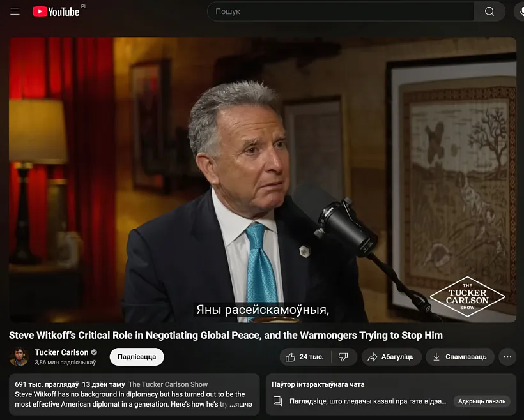Like the video with 24 тыс. thumbs-up
Image resolution: width=524 pixels, height=420 pixels.
(304, 357)
